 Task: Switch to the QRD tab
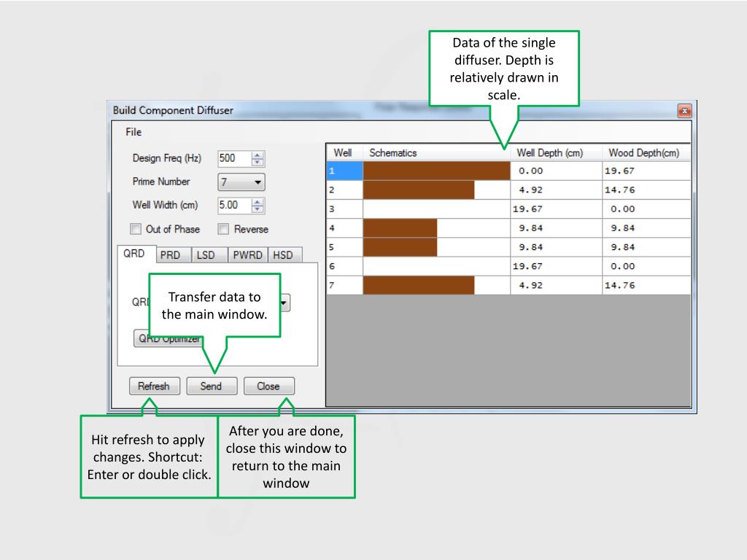click(x=136, y=254)
